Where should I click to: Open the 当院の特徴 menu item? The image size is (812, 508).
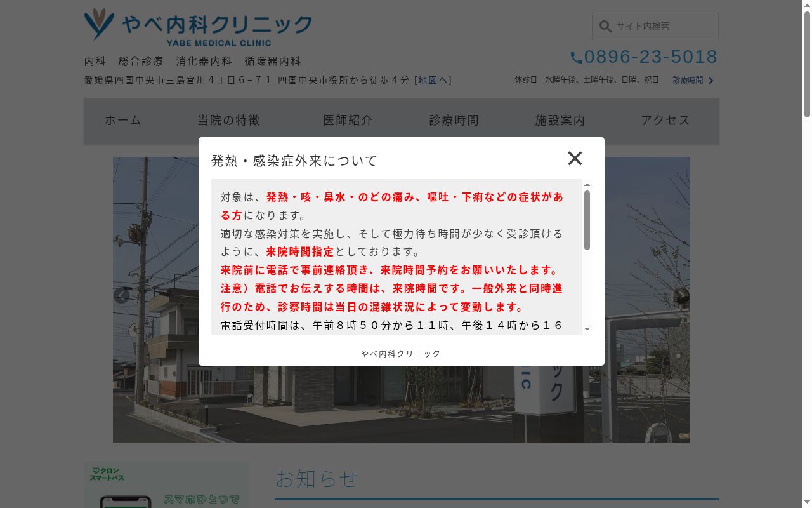coord(229,120)
